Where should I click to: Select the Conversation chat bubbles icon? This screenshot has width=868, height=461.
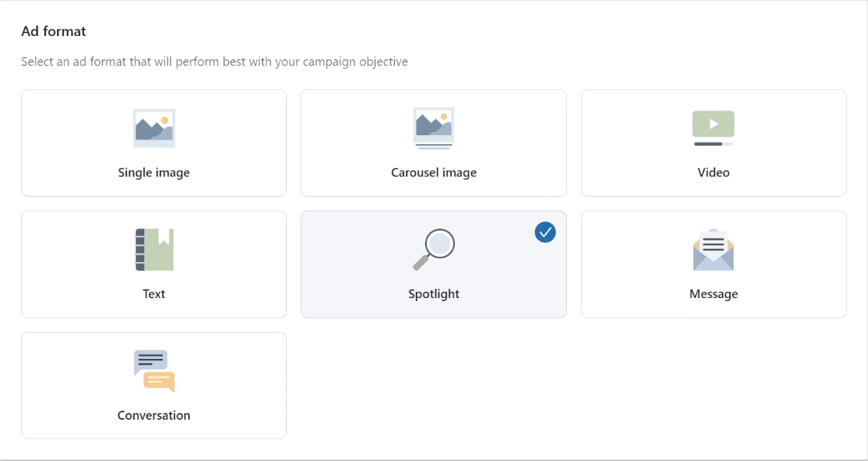[x=154, y=371]
